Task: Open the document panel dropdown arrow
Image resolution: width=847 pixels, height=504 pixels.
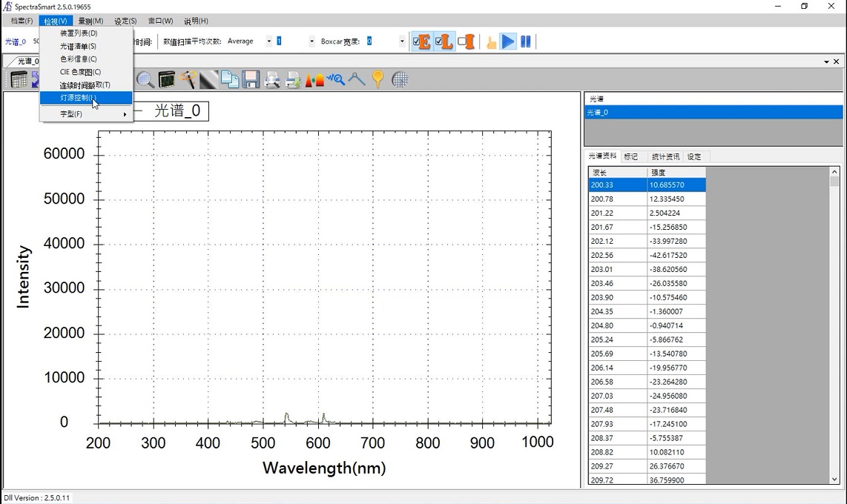Action: (826, 62)
